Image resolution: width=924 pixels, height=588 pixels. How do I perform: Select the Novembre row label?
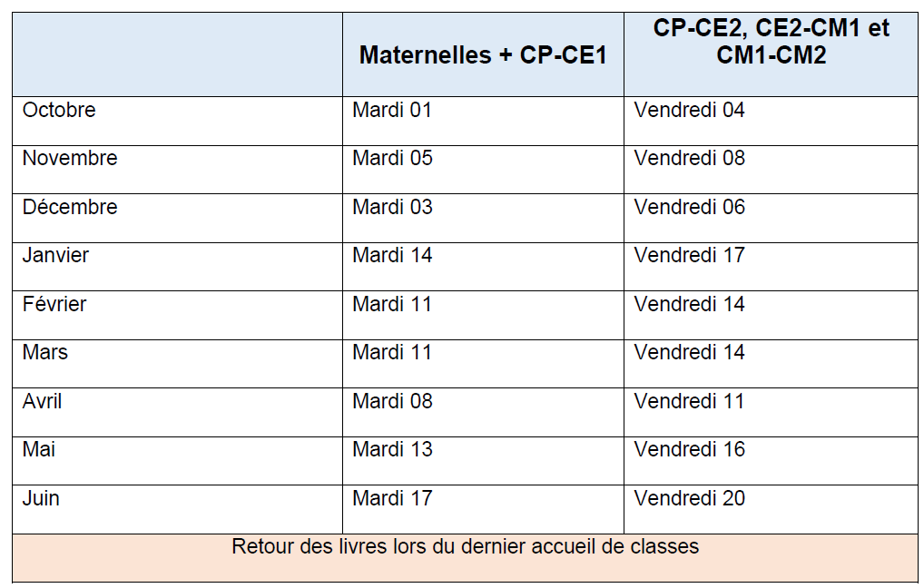point(70,159)
